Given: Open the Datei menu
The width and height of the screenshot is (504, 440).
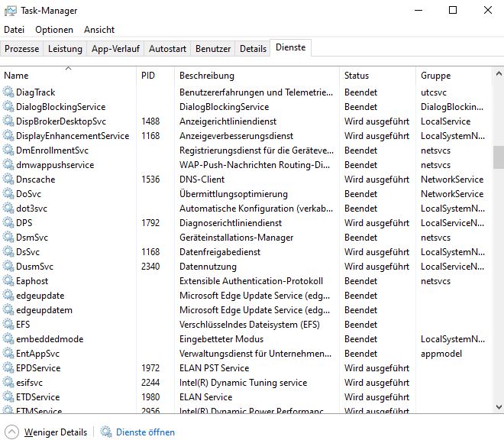Looking at the screenshot, I should [15, 30].
